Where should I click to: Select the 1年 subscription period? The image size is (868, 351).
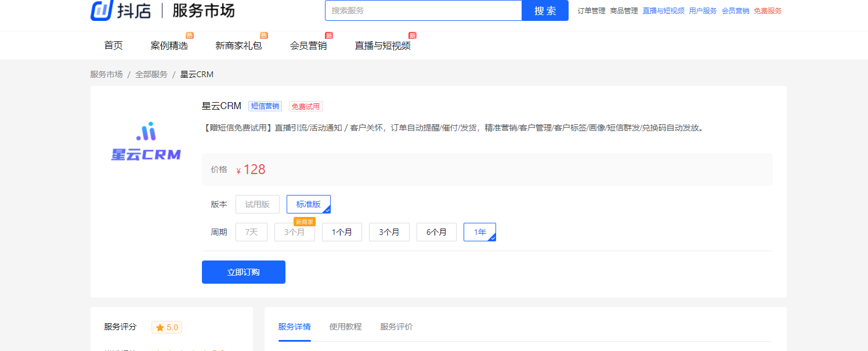479,232
